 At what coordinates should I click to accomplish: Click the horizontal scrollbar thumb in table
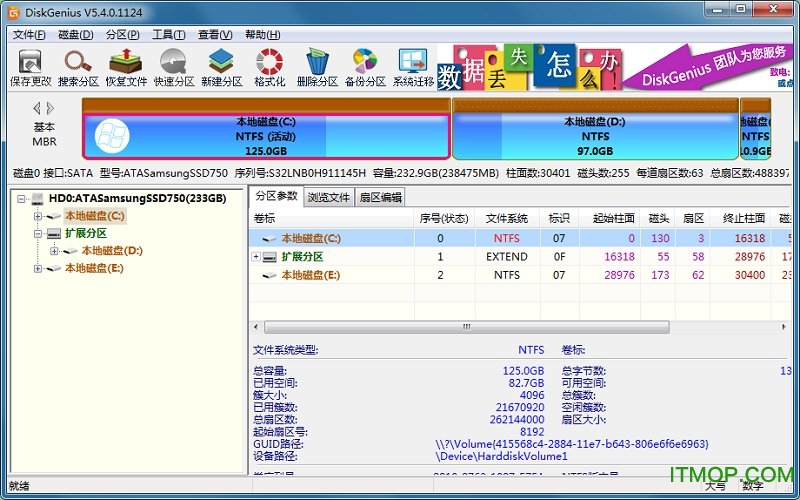coord(466,327)
